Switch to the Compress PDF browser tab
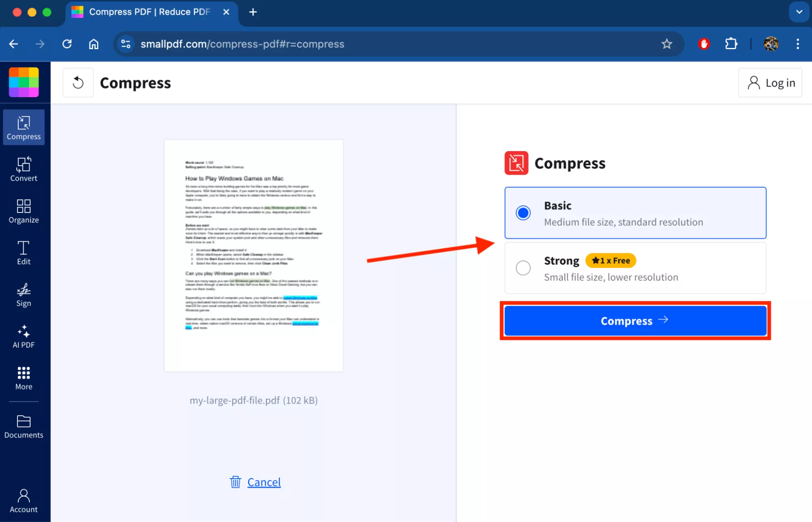Screen dimensions: 812x522 [149, 12]
